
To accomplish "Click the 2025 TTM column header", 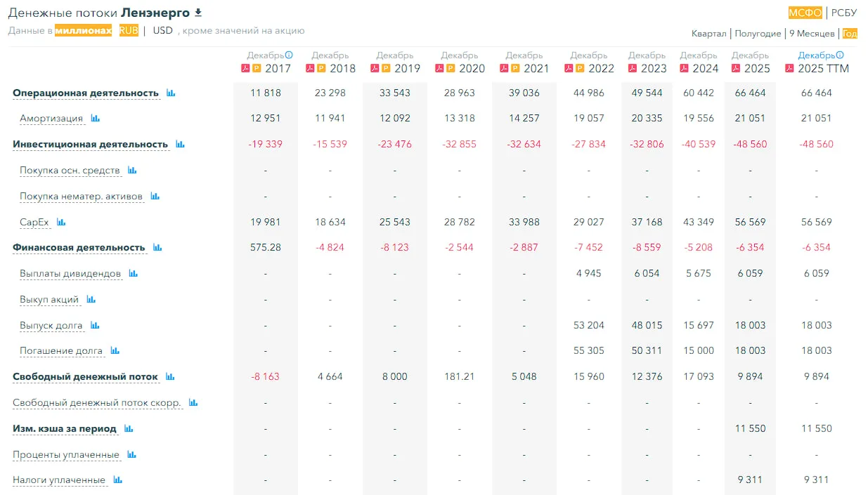I will (823, 68).
